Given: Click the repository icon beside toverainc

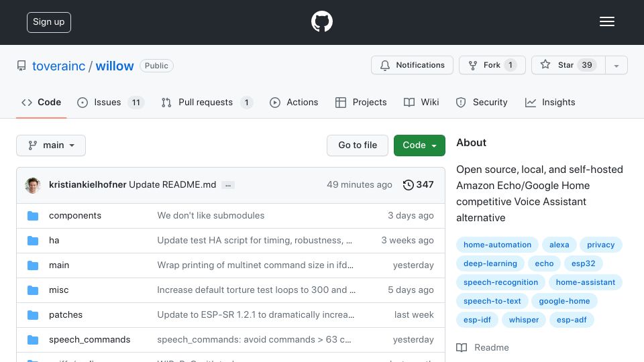Looking at the screenshot, I should pos(21,66).
